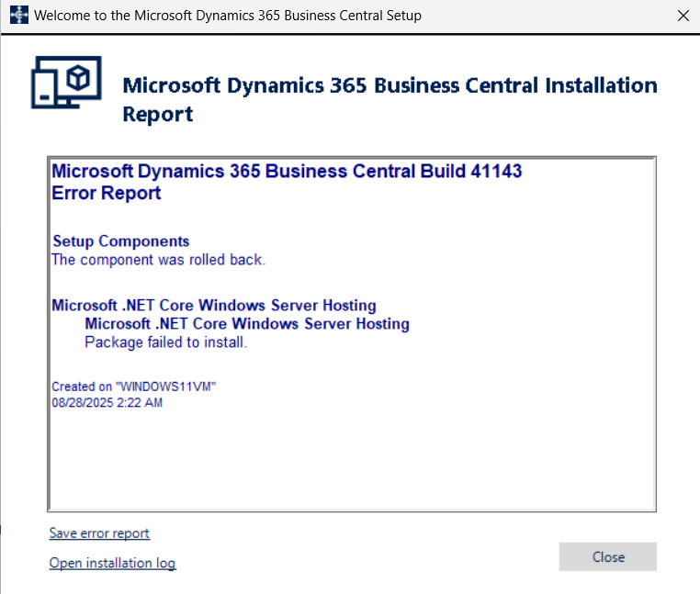Open the installation log link

coord(112,563)
